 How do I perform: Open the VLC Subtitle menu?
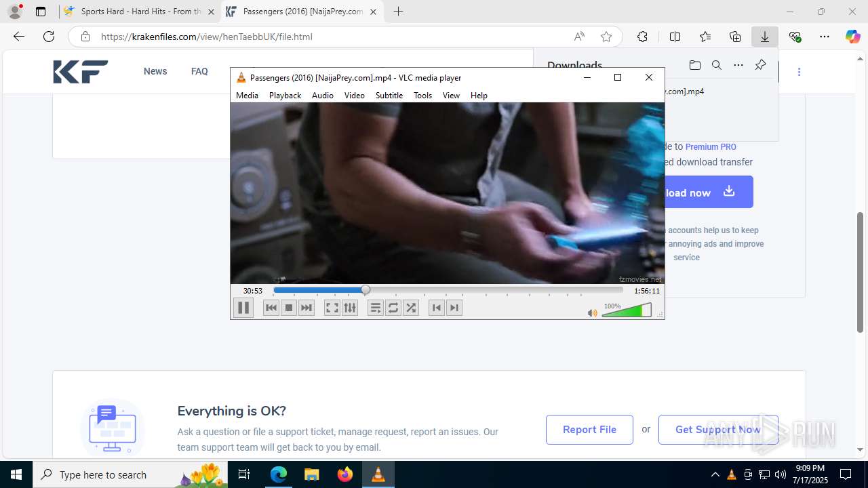point(389,96)
